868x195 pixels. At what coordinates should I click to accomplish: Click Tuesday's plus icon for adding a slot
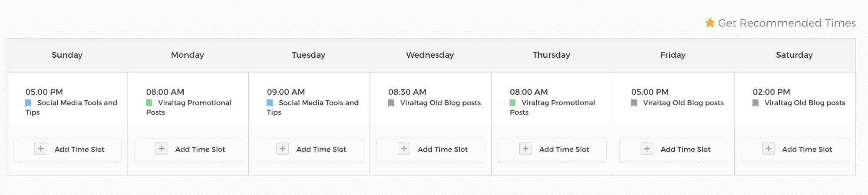tap(282, 149)
